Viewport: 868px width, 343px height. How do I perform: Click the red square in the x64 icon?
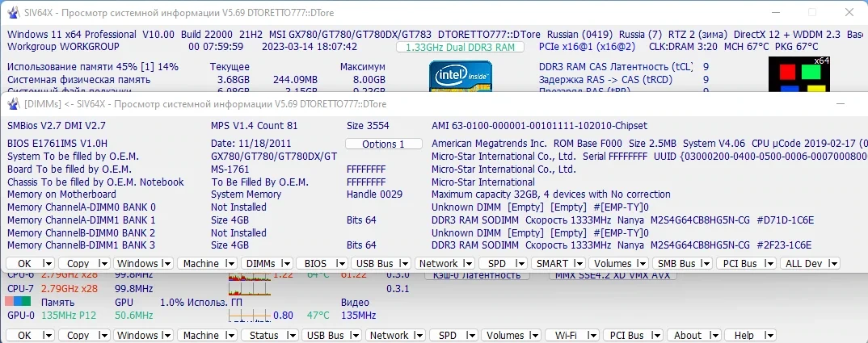787,72
